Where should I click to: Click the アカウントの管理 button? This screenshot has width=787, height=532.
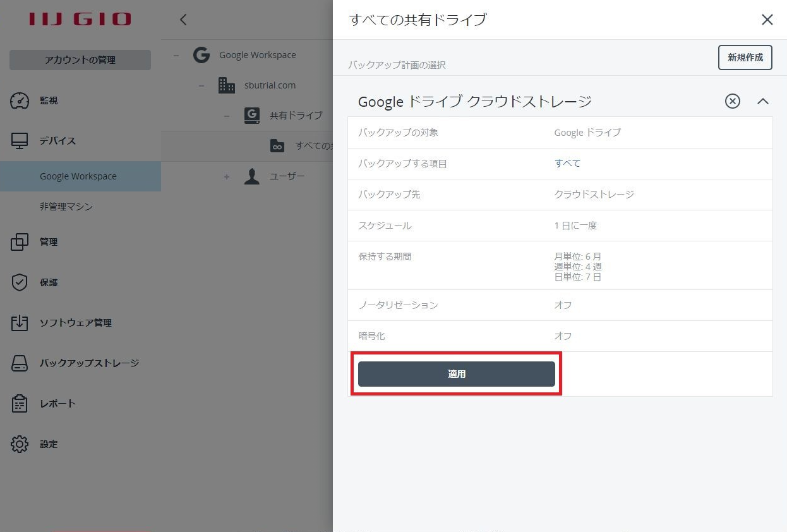coord(80,60)
